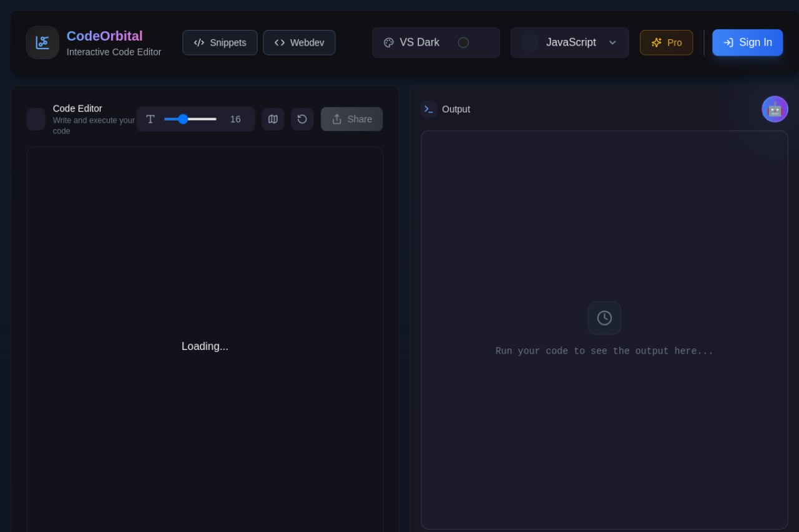Click the 'Output' panel heading text
The width and height of the screenshot is (799, 532).
coord(456,109)
